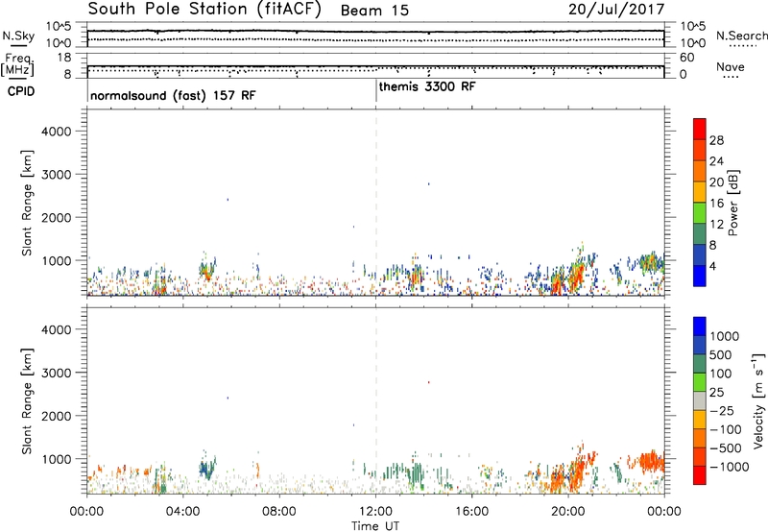Image resolution: width=768 pixels, height=532 pixels.
Task: Click the Power colorbar segment between 16 and 20
Action: [x=700, y=192]
